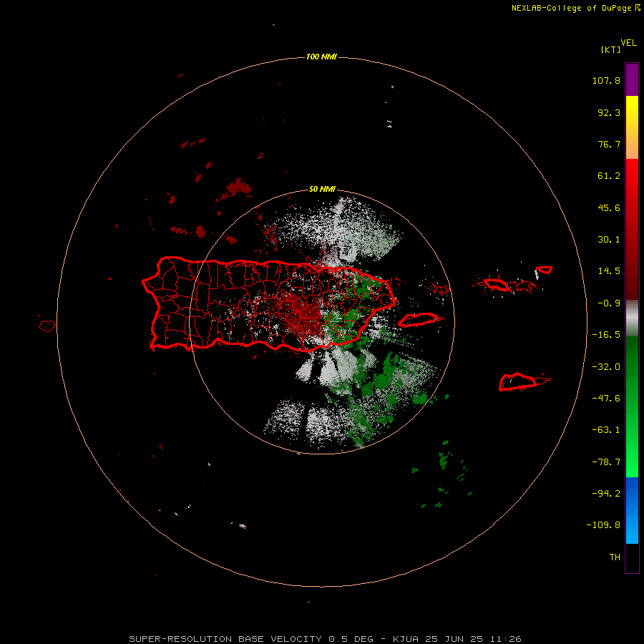The height and width of the screenshot is (644, 644).
Task: Click the gray segment of the color bar
Action: pyautogui.click(x=632, y=318)
